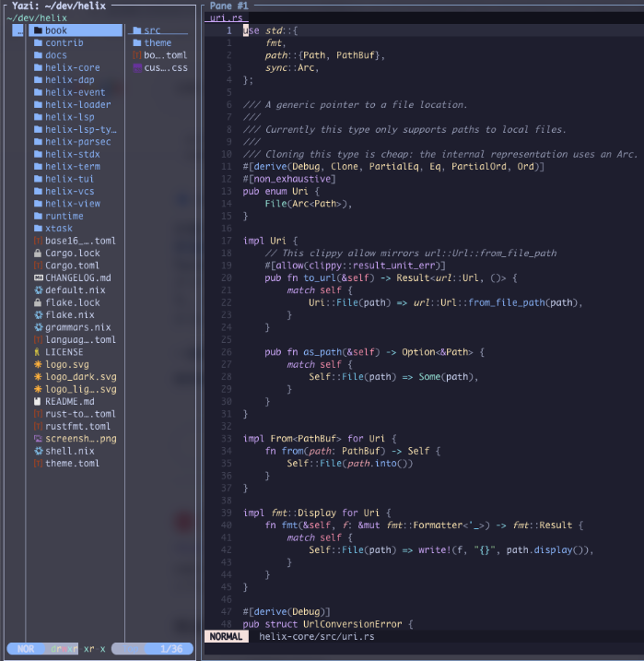Select the helix-parsec directory name
This screenshot has height=661, width=644.
(78, 142)
